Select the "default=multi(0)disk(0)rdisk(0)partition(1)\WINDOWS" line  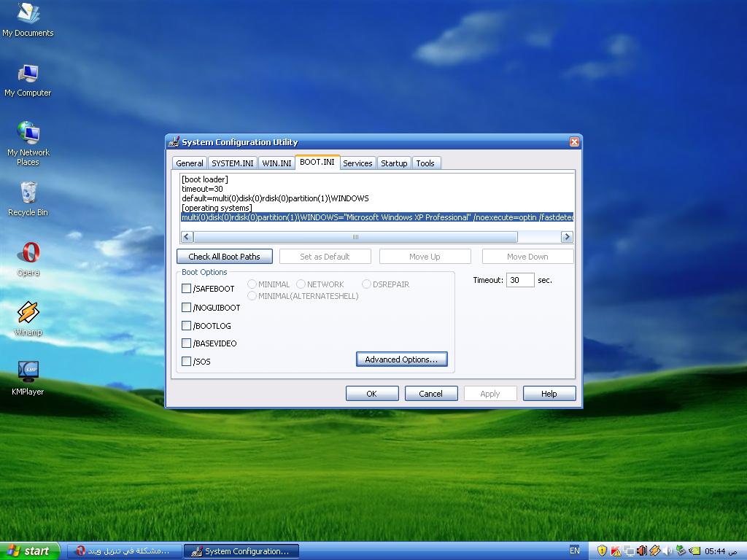[275, 198]
